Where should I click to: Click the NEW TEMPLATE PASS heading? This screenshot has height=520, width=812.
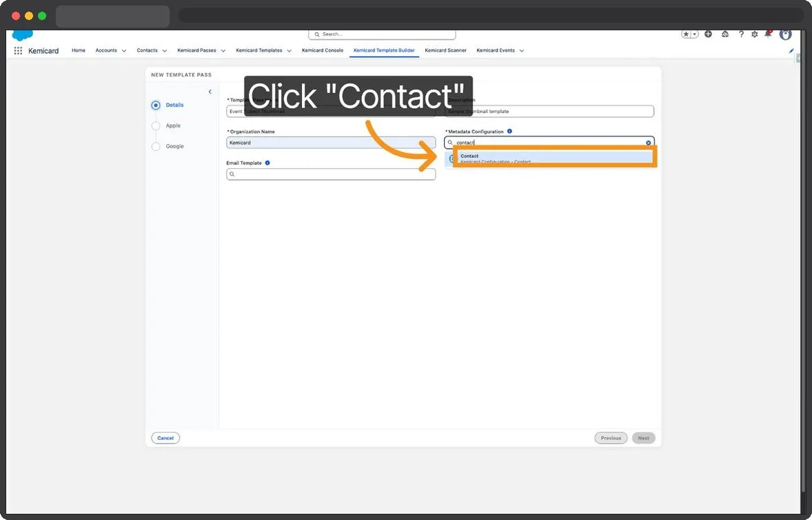(x=181, y=75)
